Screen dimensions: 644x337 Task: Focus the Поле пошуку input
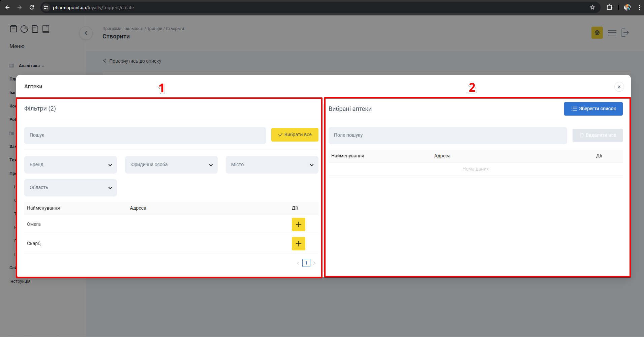448,135
